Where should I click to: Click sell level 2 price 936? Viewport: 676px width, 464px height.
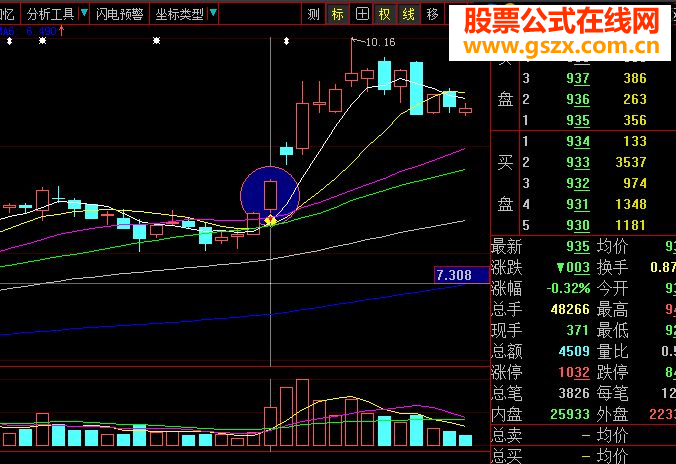(x=578, y=99)
